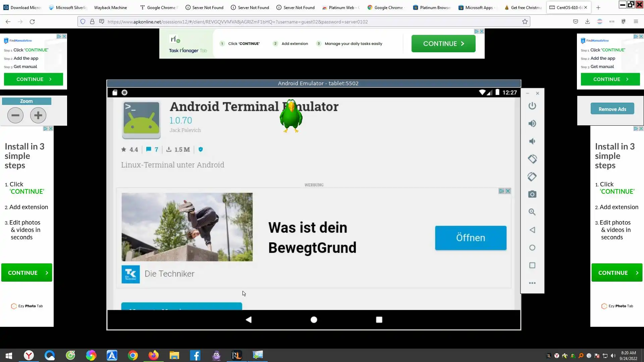Click the emulator volume up icon

pos(532,124)
